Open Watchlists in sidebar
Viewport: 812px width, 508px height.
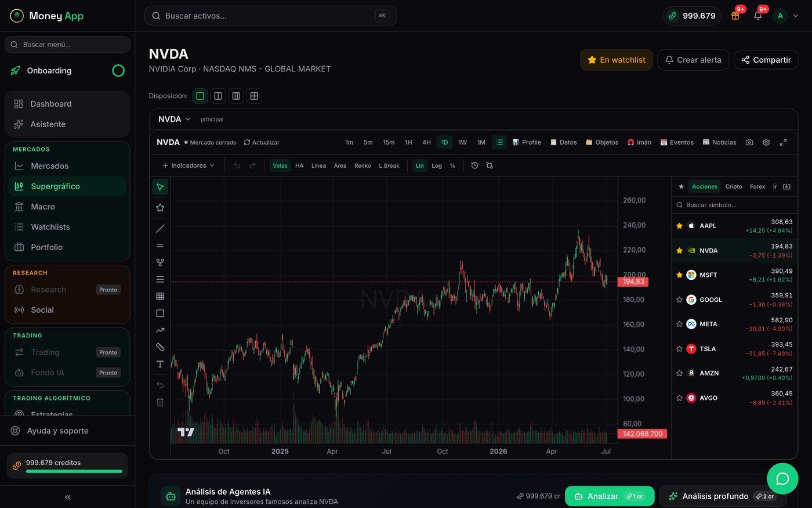67,227
